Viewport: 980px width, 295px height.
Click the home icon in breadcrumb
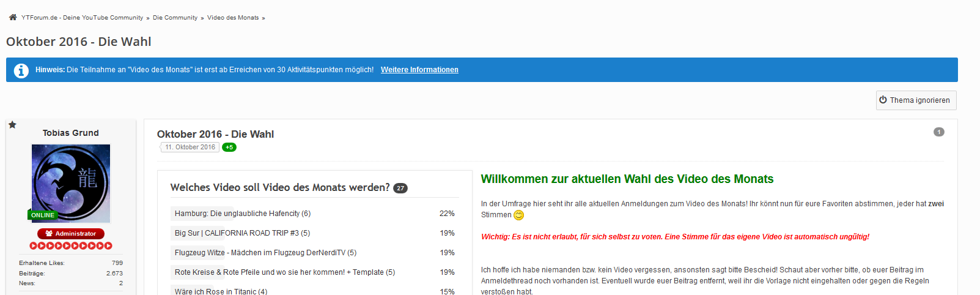[13, 17]
